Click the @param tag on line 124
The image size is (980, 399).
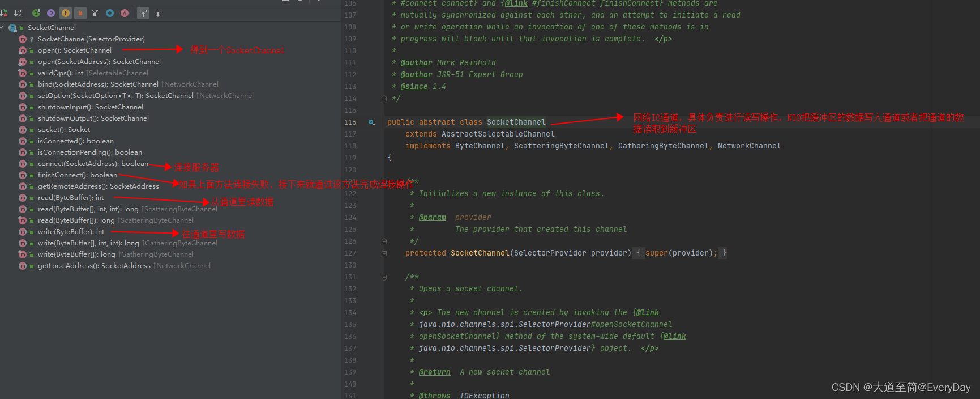(432, 217)
